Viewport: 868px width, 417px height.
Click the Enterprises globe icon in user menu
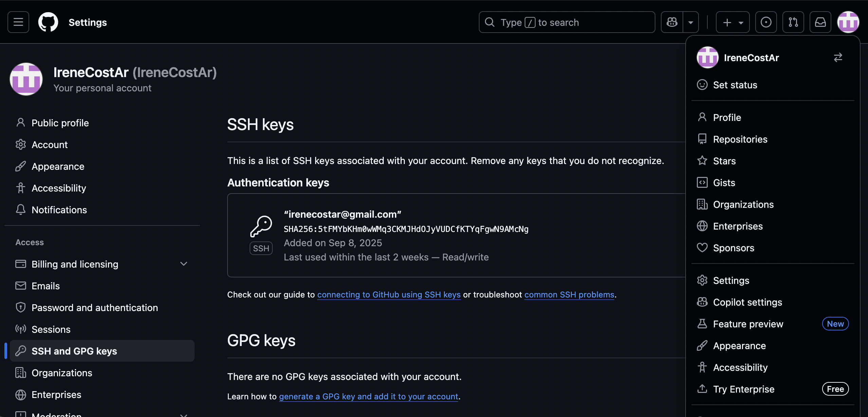702,226
